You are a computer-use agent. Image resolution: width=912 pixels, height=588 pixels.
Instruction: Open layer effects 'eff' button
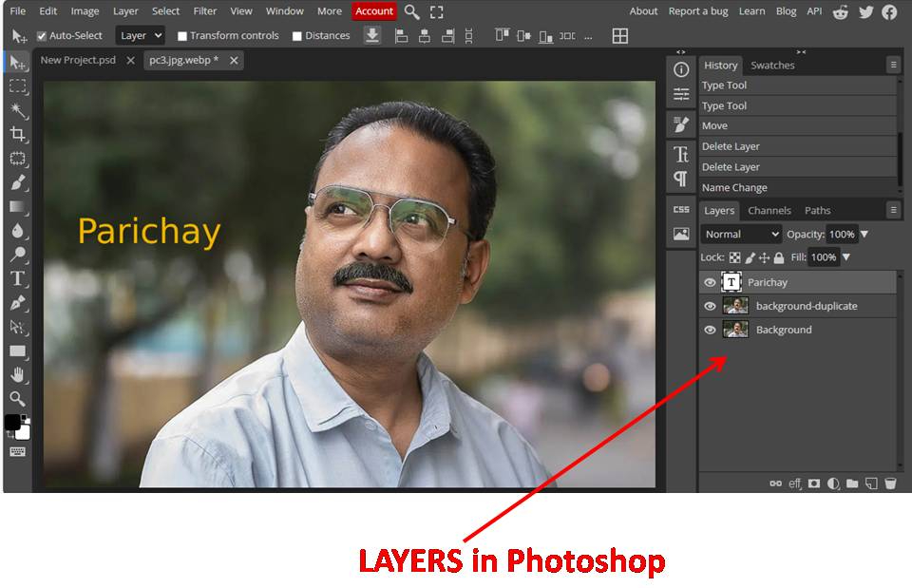click(x=795, y=484)
